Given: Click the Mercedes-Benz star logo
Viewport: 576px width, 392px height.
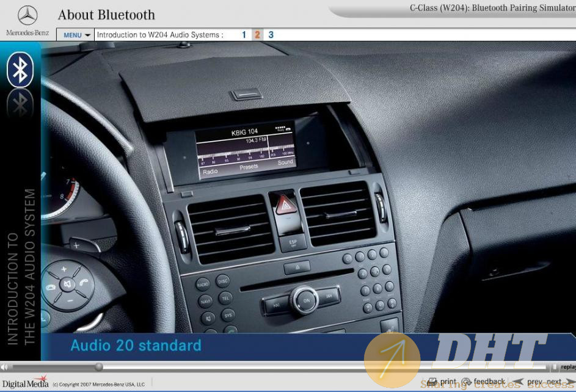Looking at the screenshot, I should tap(27, 15).
